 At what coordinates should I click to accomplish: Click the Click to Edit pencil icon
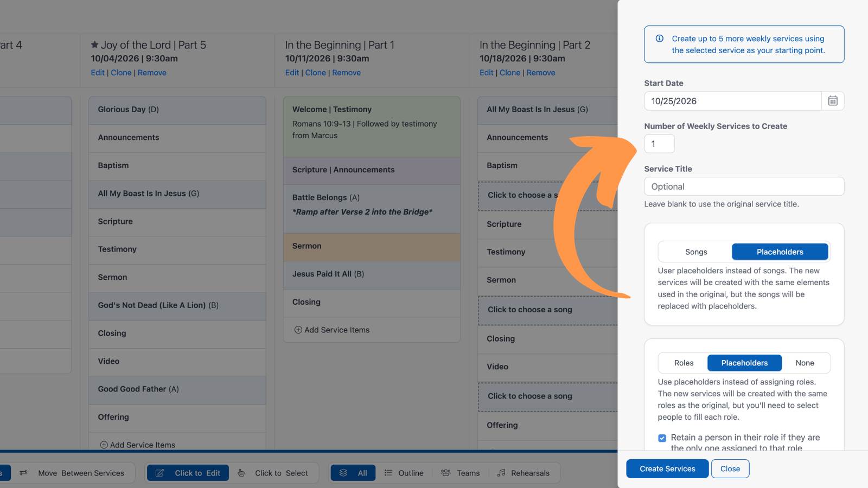(160, 473)
